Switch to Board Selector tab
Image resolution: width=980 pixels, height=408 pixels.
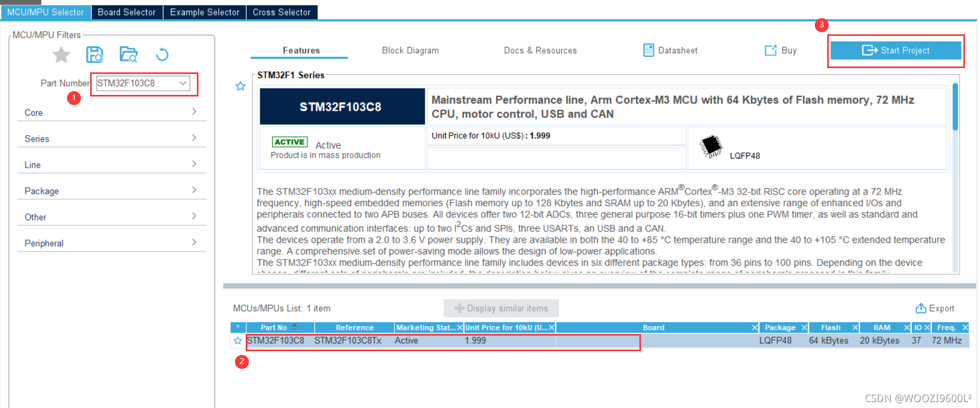pos(127,12)
